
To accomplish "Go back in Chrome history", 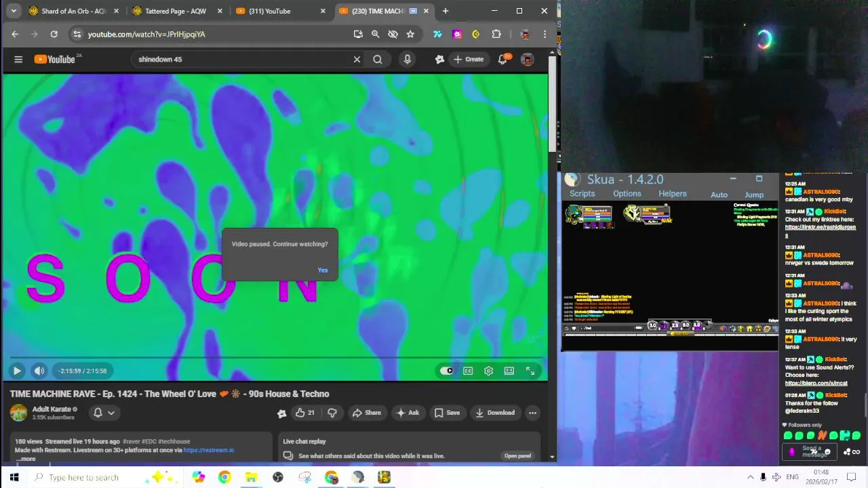I will coord(15,34).
